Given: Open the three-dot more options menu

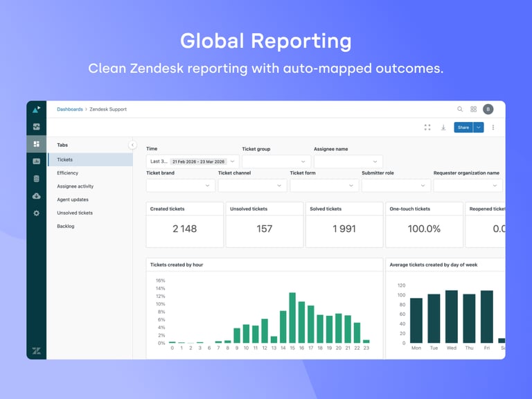Looking at the screenshot, I should (x=493, y=127).
